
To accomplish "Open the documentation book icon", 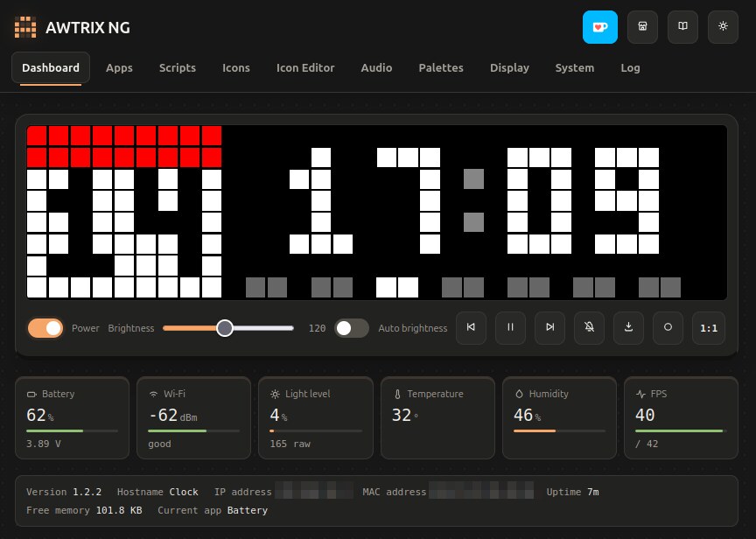I will pyautogui.click(x=682, y=26).
